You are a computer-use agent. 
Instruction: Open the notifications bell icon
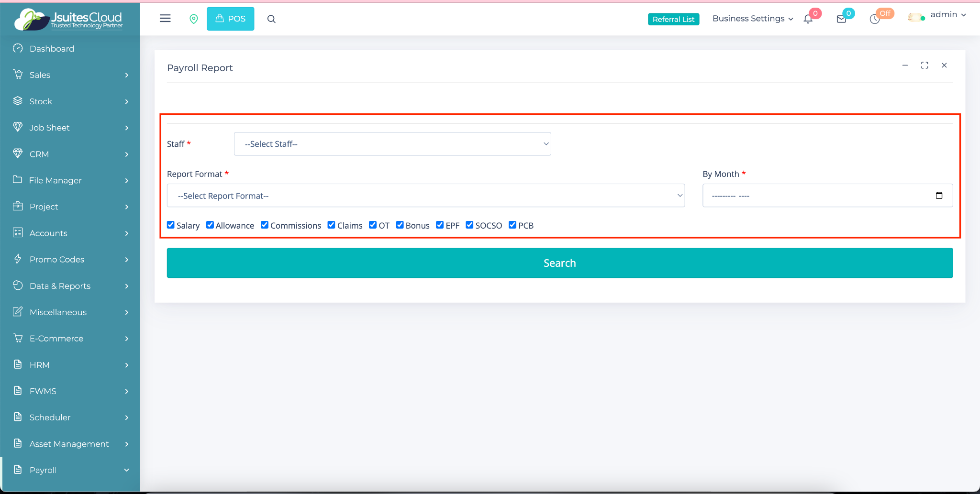(808, 19)
